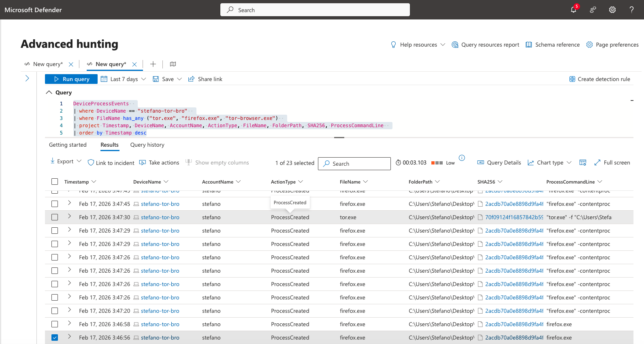Image resolution: width=644 pixels, height=344 pixels.
Task: Open Query Details
Action: coord(499,162)
